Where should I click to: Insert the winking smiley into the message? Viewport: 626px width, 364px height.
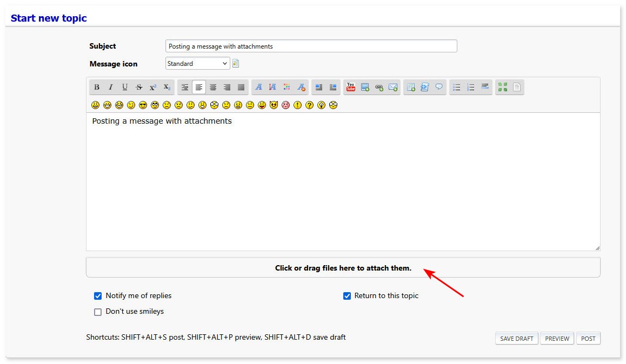point(130,105)
